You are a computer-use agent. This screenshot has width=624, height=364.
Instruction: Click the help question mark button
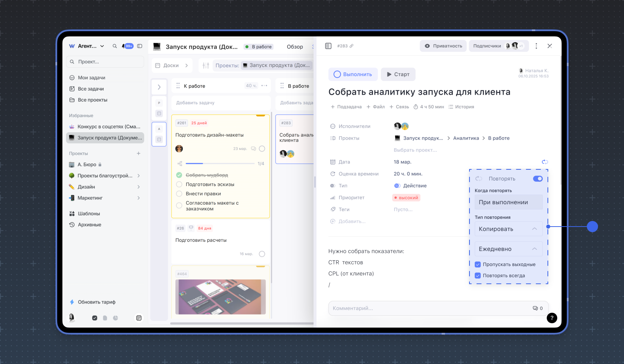pyautogui.click(x=552, y=318)
